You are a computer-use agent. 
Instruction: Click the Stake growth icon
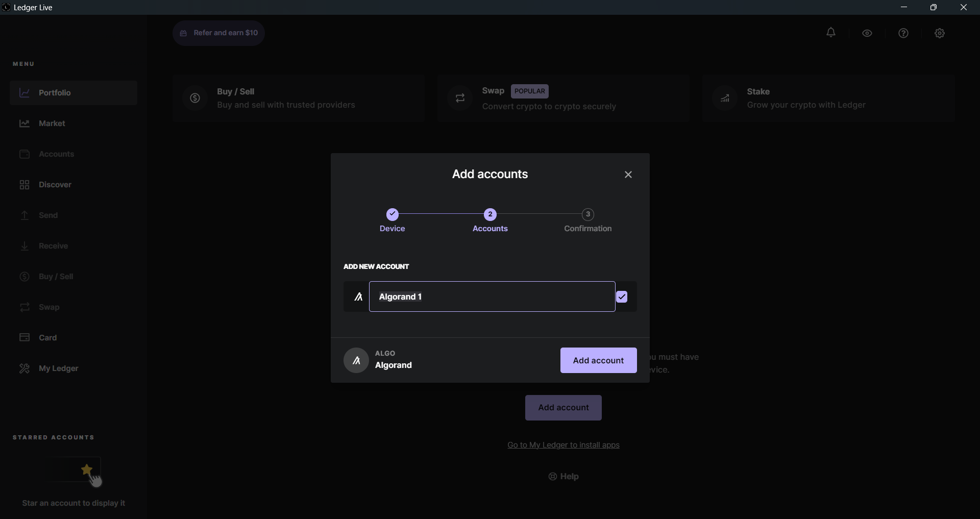pos(725,98)
